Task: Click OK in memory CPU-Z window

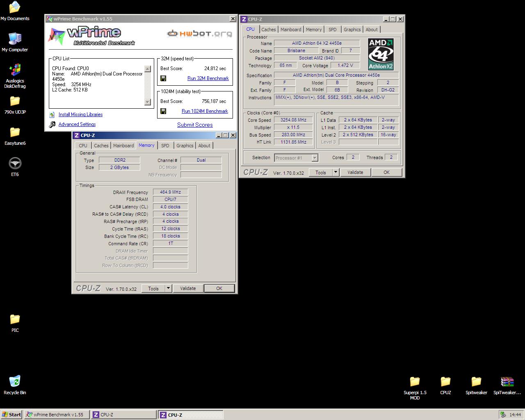Action: pyautogui.click(x=219, y=288)
